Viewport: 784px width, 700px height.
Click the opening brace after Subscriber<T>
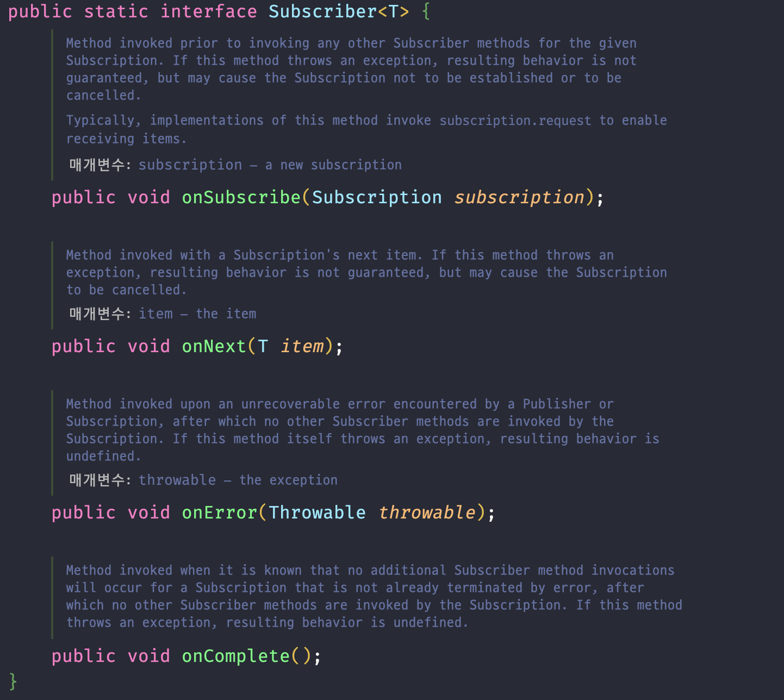click(x=426, y=11)
